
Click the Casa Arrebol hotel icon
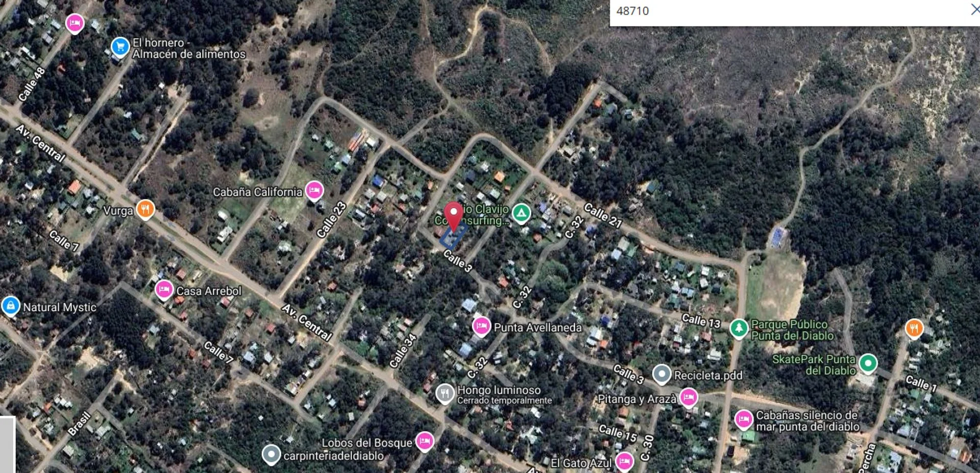[164, 290]
